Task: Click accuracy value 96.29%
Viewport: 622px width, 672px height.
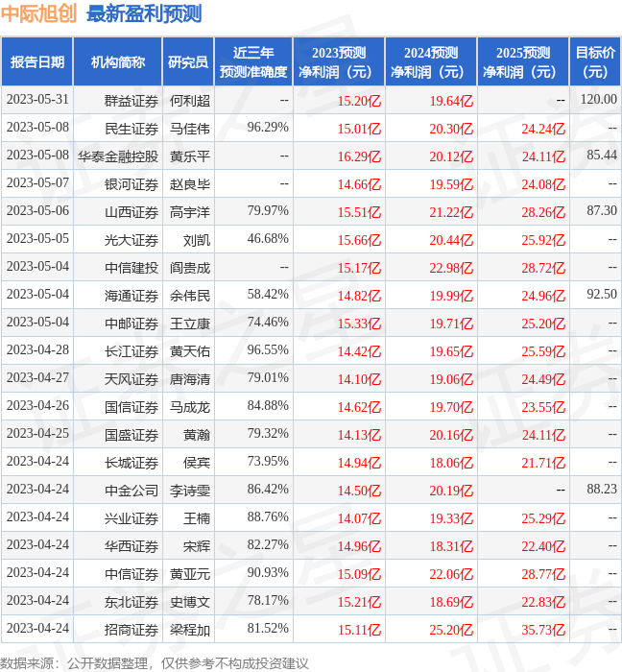Action: [268, 128]
